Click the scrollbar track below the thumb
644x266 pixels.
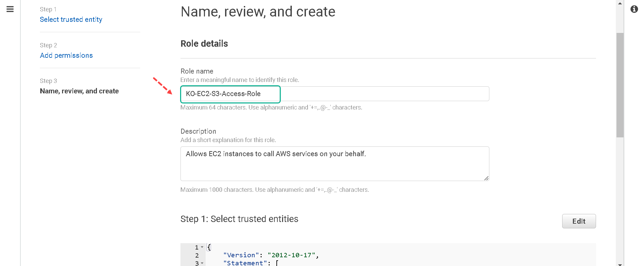click(620, 199)
